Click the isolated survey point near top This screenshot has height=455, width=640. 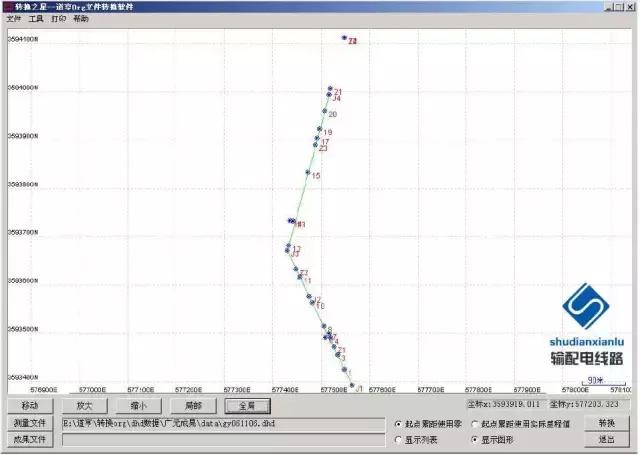pos(344,38)
